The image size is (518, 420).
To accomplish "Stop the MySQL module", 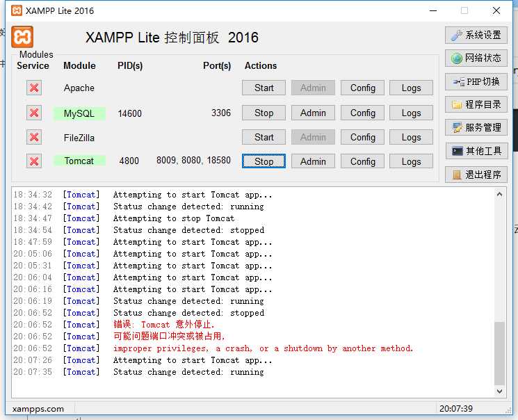I will (x=264, y=113).
